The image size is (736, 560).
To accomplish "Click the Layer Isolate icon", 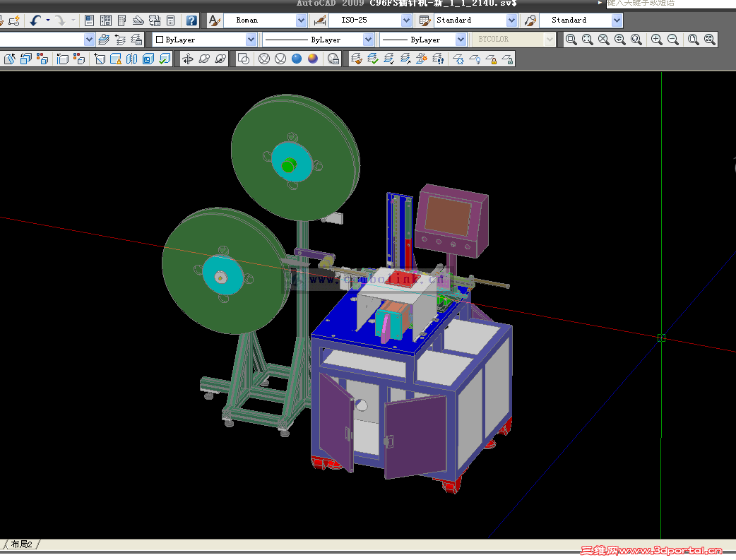I will pos(389,59).
